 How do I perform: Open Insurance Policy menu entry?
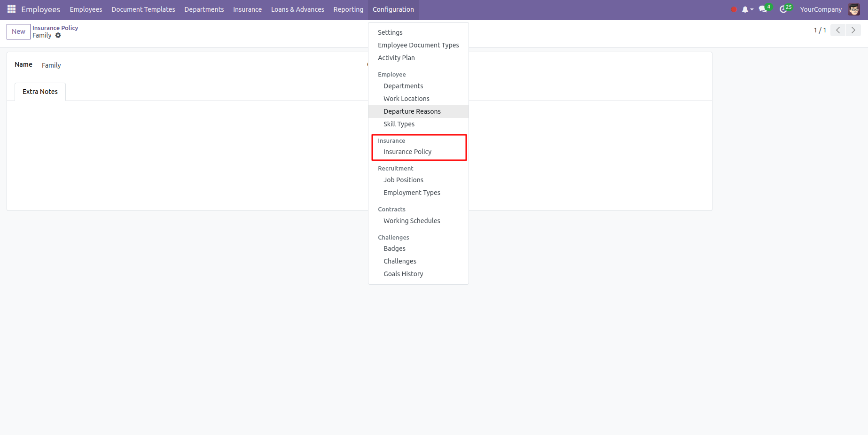point(418,152)
